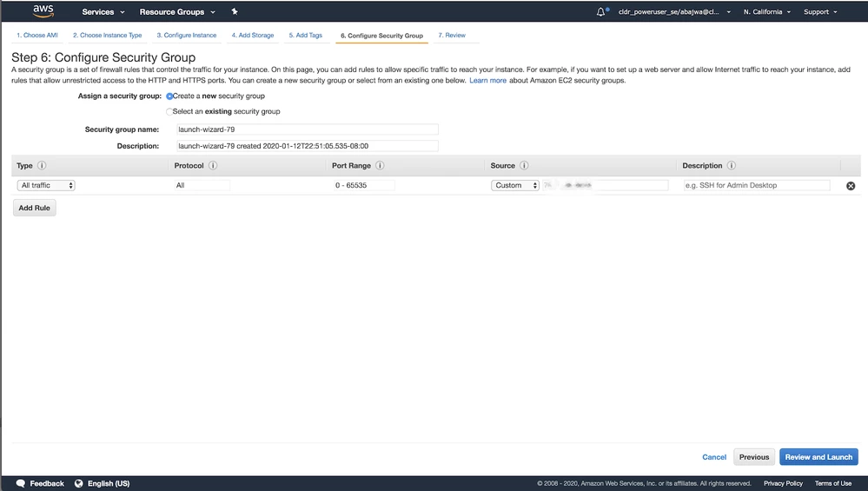Focus the source CIDR input field
This screenshot has height=491, width=868.
tap(605, 185)
